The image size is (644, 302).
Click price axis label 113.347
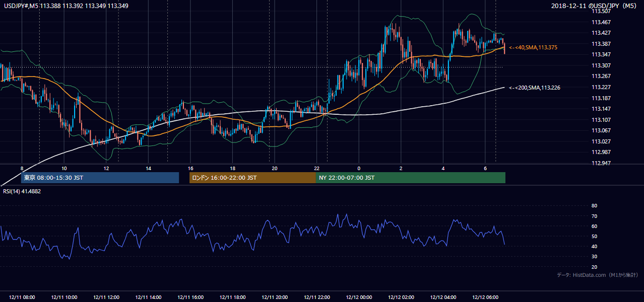(601, 54)
